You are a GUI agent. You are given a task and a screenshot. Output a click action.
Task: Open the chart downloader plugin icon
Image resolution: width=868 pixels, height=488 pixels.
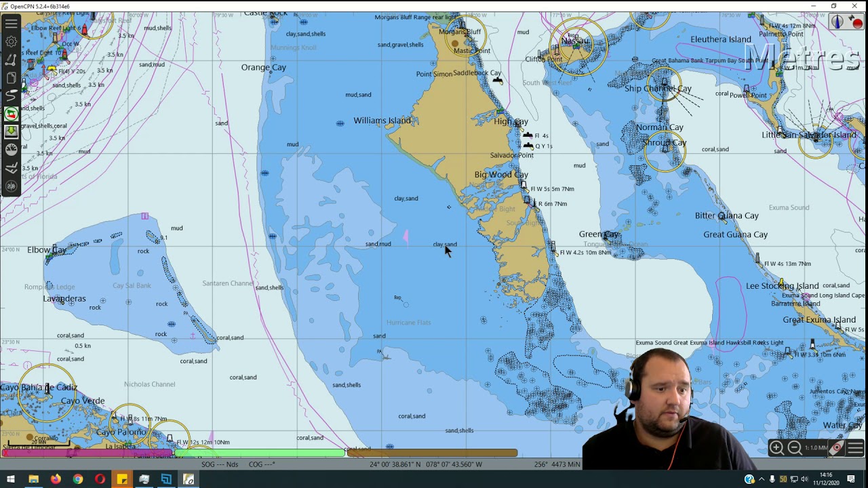pos(11,131)
